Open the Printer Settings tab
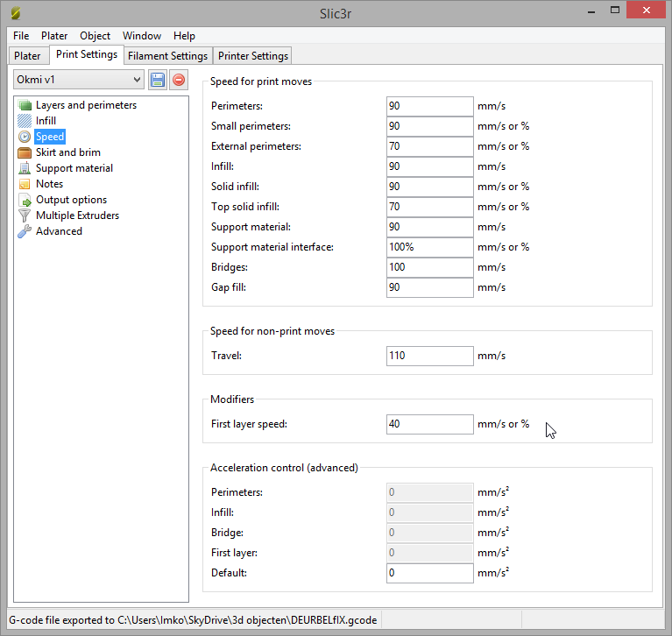This screenshot has height=636, width=672. [252, 56]
